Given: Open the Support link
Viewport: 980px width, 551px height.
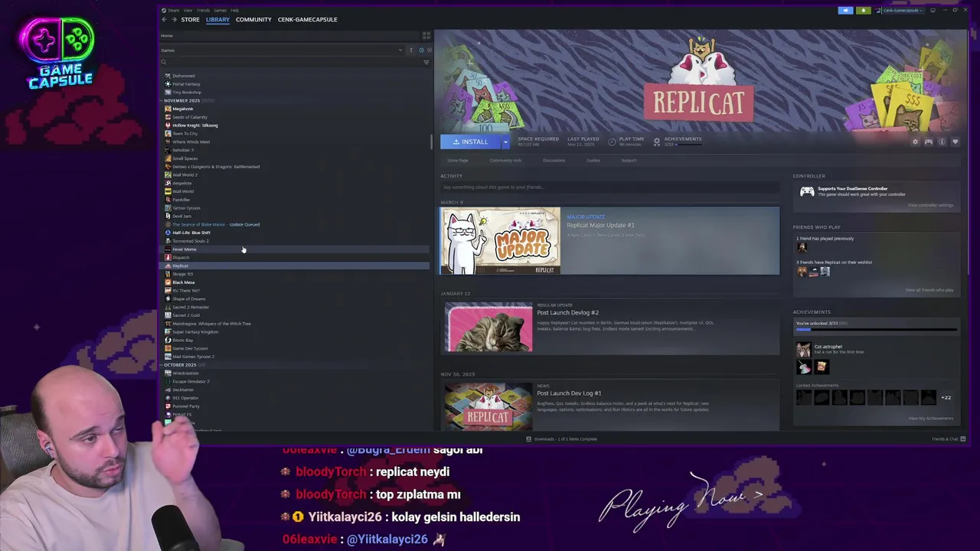Looking at the screenshot, I should pos(629,161).
